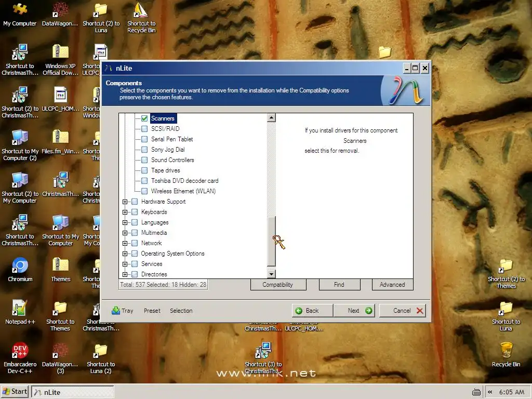
Task: Click the 6:05 AM system clock
Action: (x=512, y=392)
